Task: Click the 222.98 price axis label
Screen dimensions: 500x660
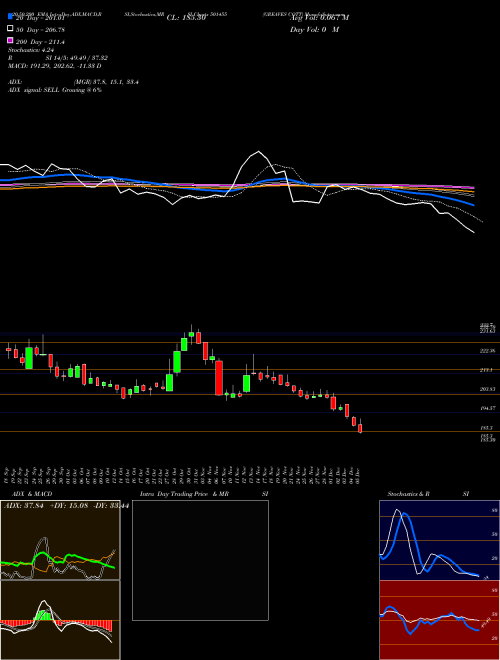Action: point(487,351)
